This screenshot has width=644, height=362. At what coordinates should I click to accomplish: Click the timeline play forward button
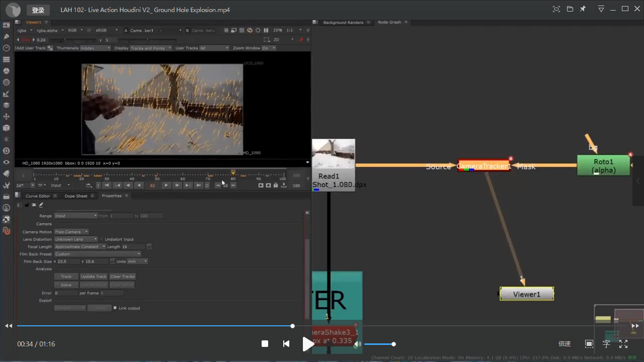point(167,186)
